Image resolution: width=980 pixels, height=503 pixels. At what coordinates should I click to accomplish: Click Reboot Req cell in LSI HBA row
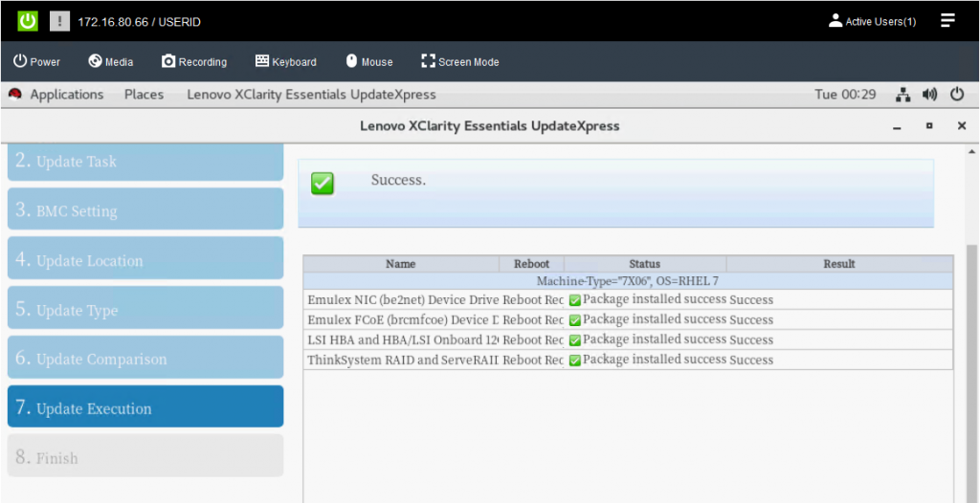click(532, 339)
